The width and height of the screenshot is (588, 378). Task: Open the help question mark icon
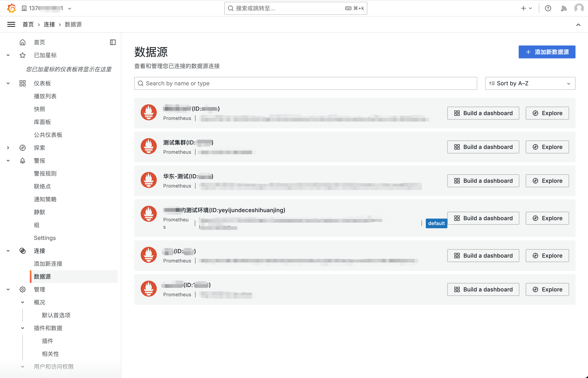tap(548, 8)
